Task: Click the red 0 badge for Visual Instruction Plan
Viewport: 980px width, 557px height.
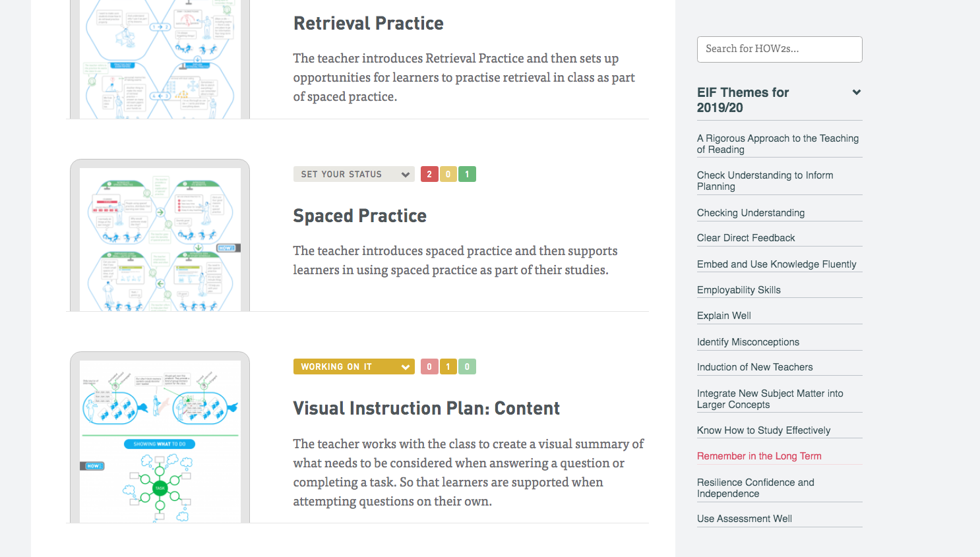Action: point(429,366)
